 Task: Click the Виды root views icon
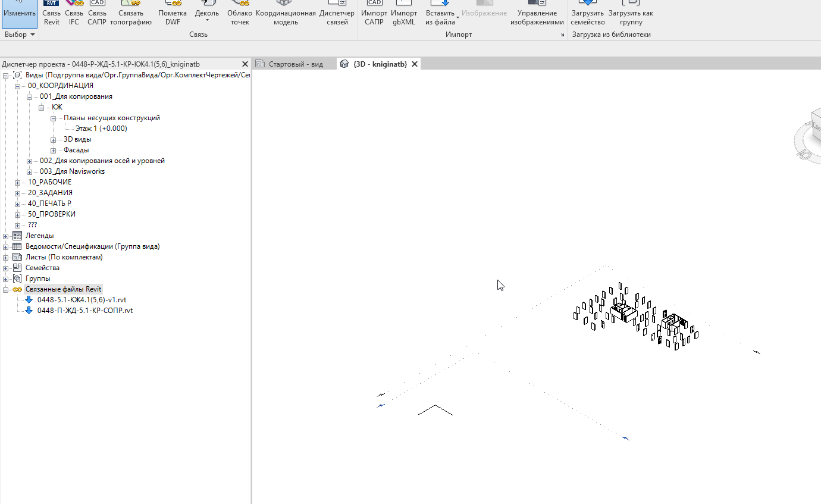(x=17, y=75)
